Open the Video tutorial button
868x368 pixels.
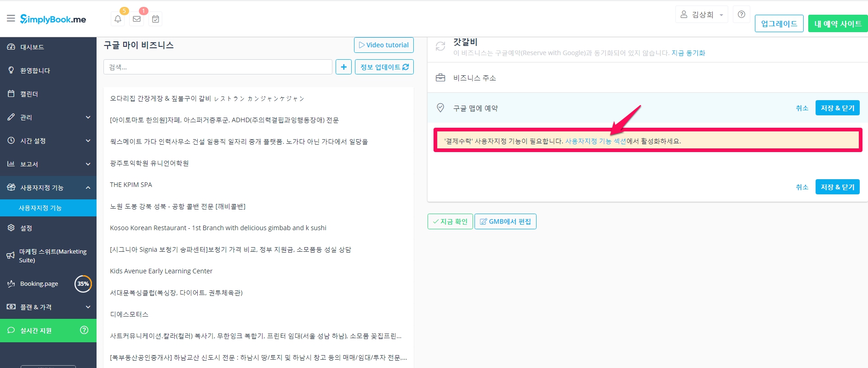(x=383, y=45)
